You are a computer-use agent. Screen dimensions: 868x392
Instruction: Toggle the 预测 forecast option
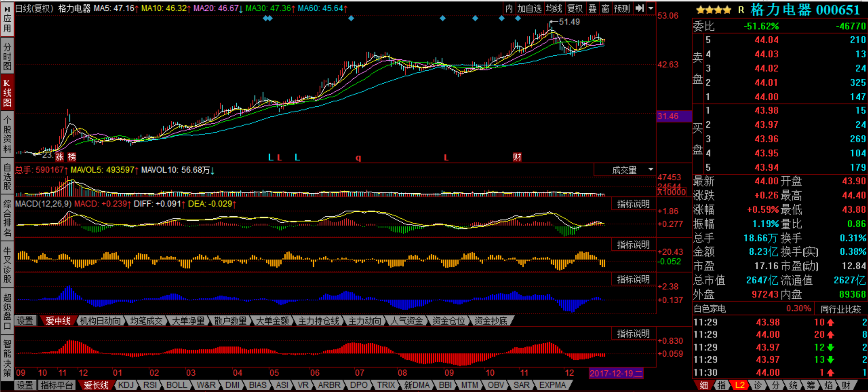(622, 9)
